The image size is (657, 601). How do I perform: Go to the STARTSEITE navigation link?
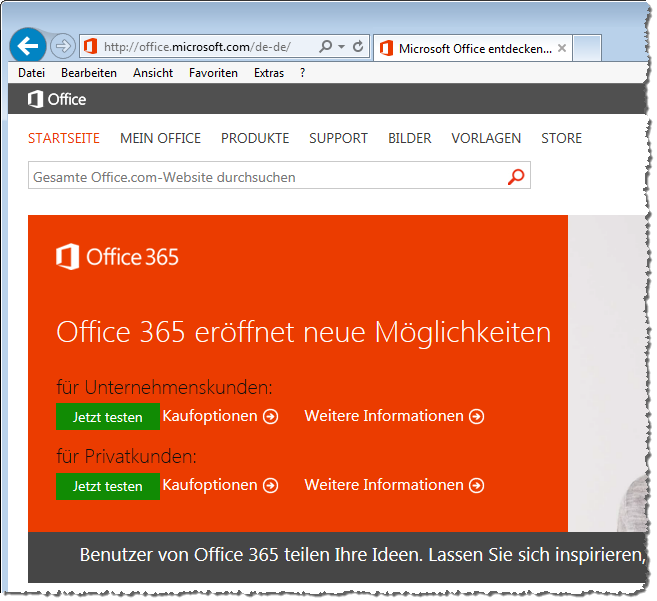tap(64, 138)
